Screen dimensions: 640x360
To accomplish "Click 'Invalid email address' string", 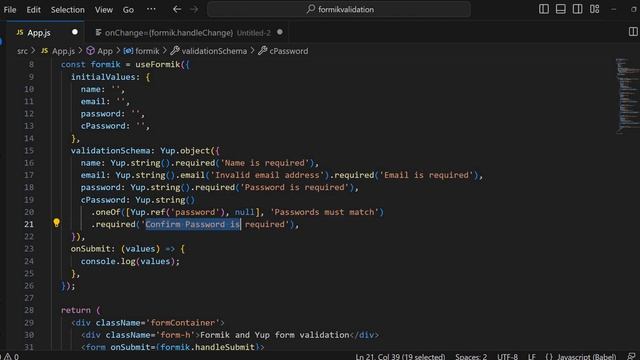I will (x=267, y=175).
